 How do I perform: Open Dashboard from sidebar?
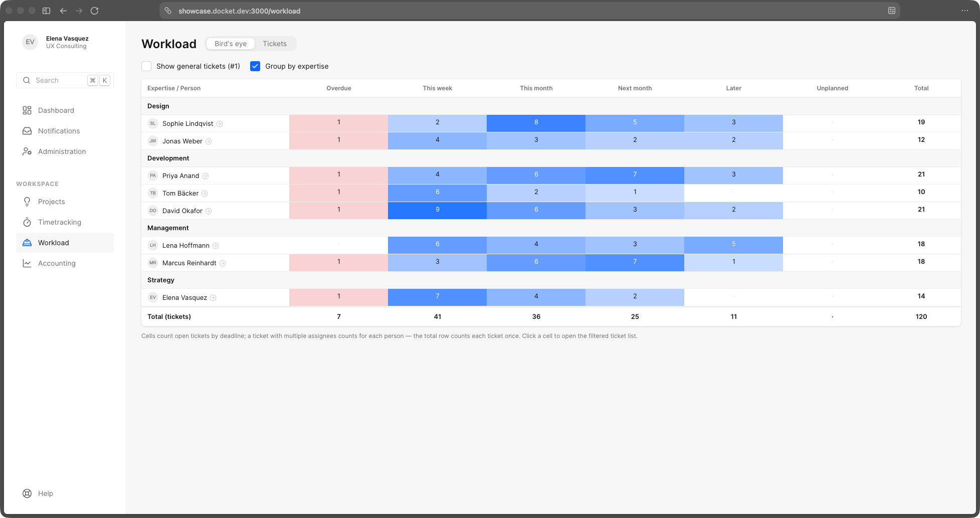pyautogui.click(x=65, y=110)
